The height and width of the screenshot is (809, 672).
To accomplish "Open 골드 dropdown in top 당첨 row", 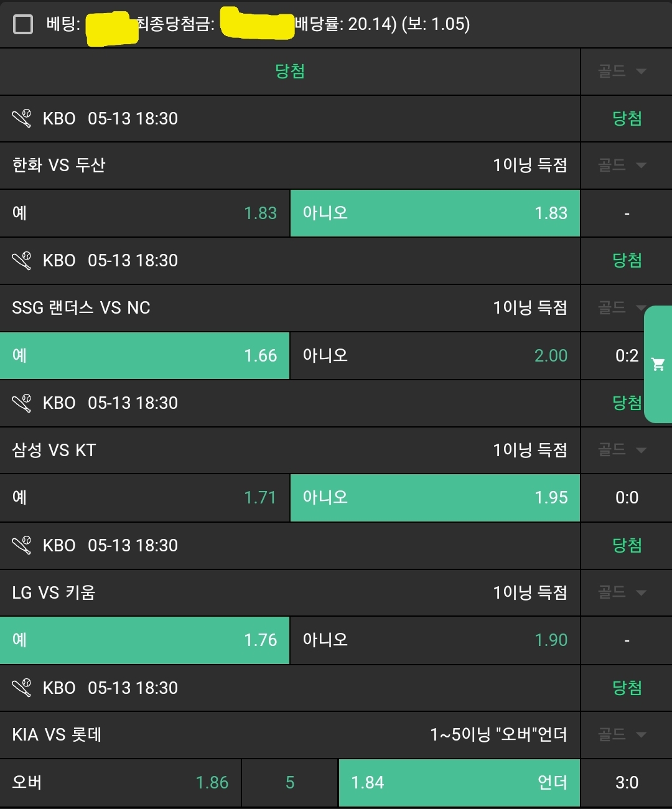I will pos(623,72).
